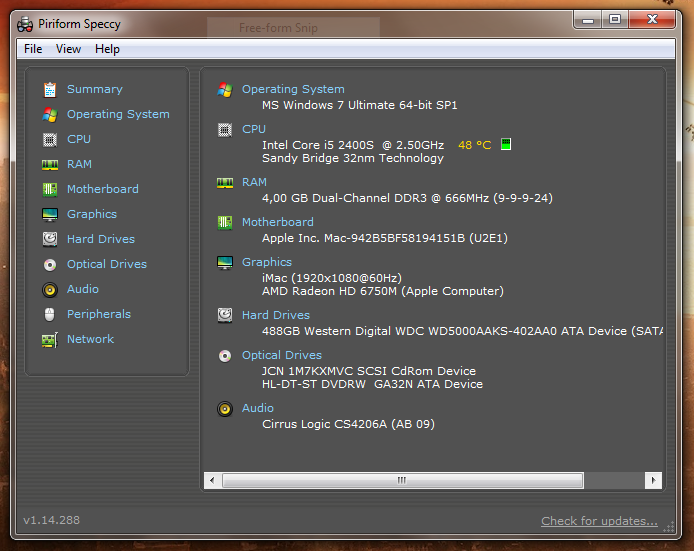Click the Network icon in sidebar
This screenshot has height=551, width=694.
coord(49,340)
